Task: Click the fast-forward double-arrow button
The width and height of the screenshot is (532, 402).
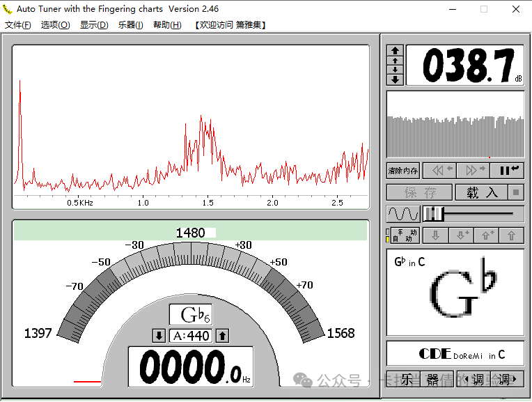Action: tap(475, 170)
